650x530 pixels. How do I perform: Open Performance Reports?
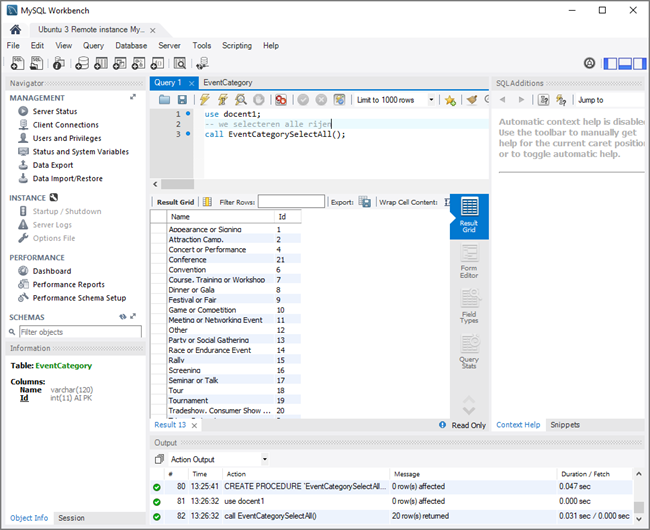pos(68,285)
